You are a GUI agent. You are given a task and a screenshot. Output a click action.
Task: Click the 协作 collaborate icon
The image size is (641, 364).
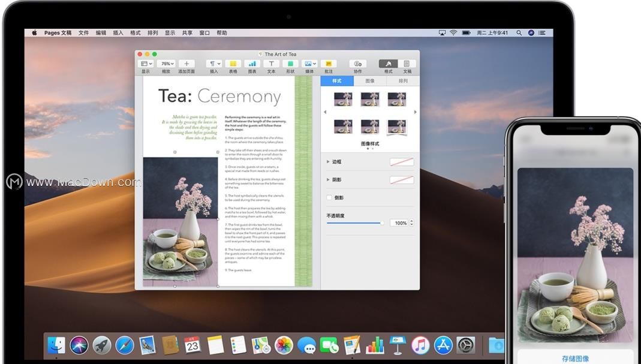(x=358, y=64)
